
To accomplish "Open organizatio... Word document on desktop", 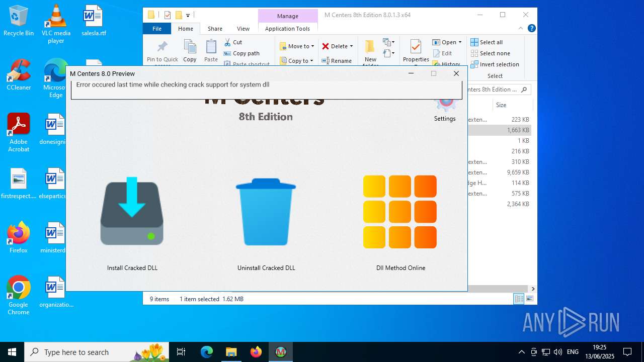I will tap(56, 292).
